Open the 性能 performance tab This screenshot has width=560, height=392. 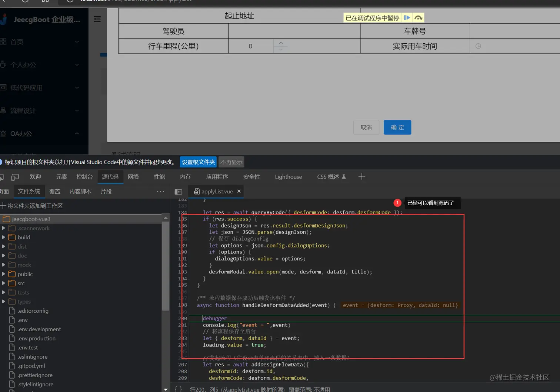(x=160, y=177)
